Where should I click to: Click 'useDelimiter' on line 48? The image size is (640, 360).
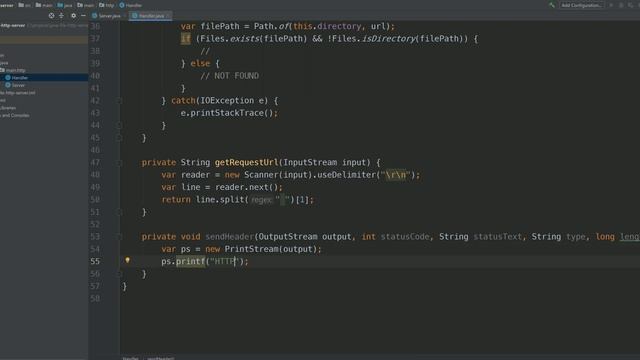(346, 175)
